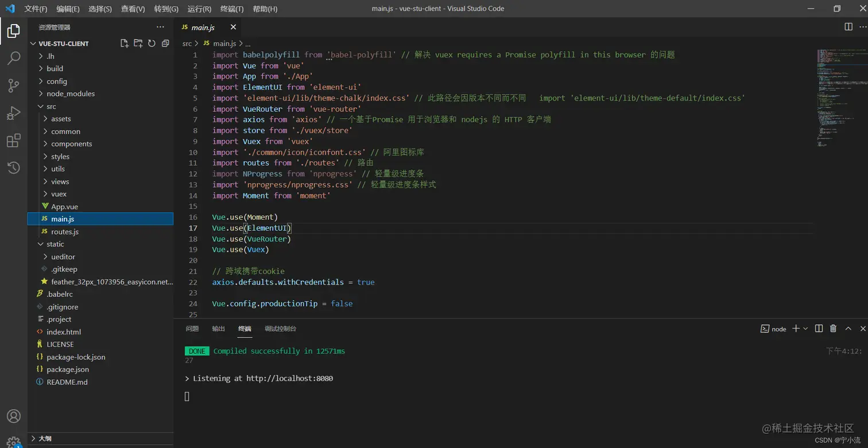Open the 终端(T) menu
Screen dimensions: 868x448
(x=232, y=9)
